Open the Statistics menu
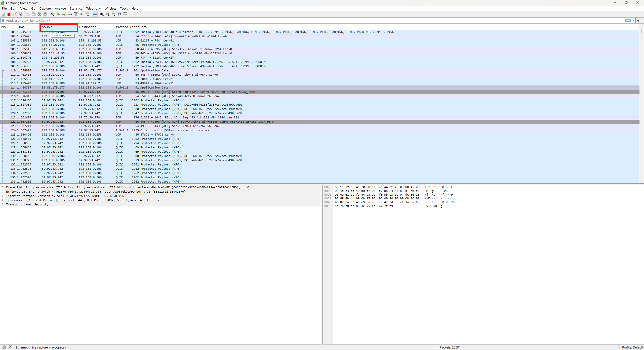The image size is (644, 350). 76,8
